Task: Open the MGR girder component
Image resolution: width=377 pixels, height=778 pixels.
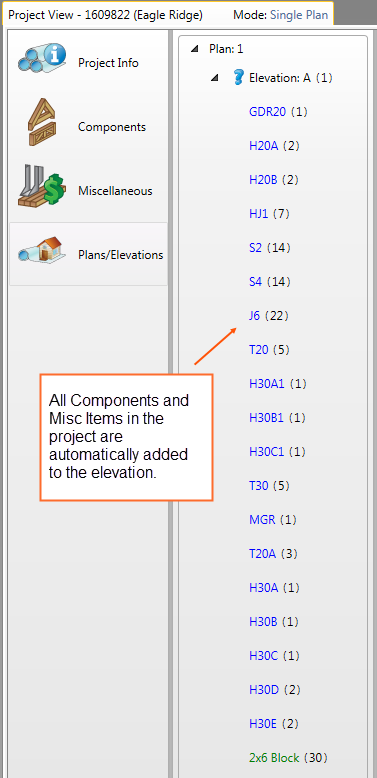Action: point(262,519)
